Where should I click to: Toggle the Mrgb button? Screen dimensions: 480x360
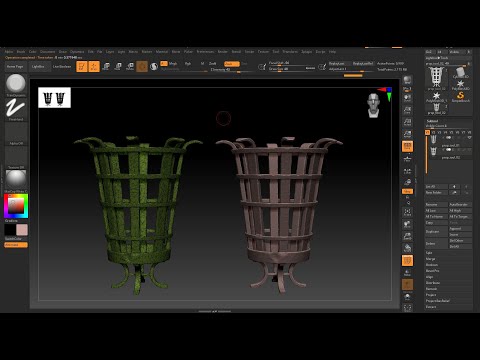tap(173, 63)
